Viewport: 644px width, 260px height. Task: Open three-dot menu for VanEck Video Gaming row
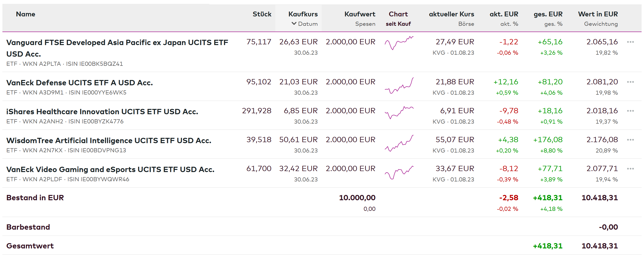click(630, 169)
